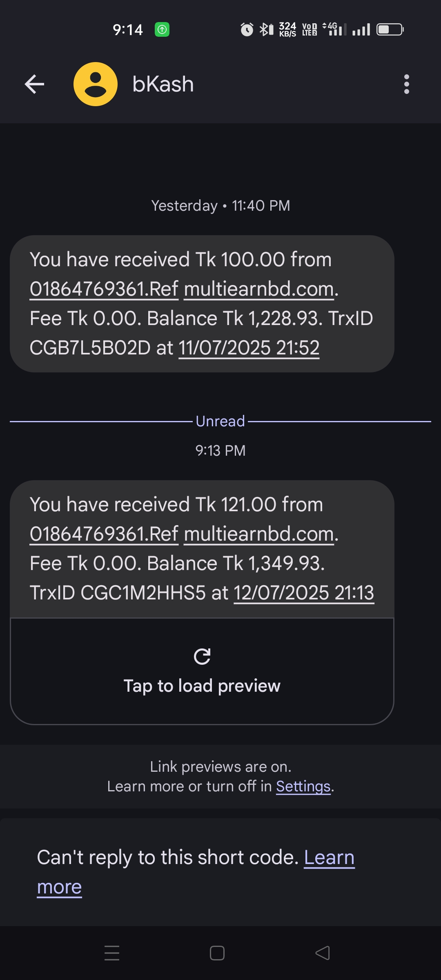Tap the battery icon in status bar
Image resolution: width=441 pixels, height=980 pixels.
(390, 29)
